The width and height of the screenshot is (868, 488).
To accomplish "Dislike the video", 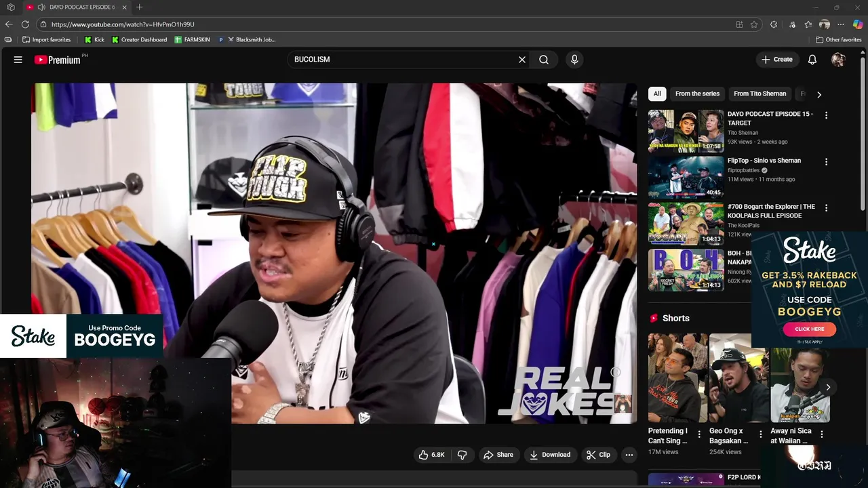I will (x=462, y=455).
